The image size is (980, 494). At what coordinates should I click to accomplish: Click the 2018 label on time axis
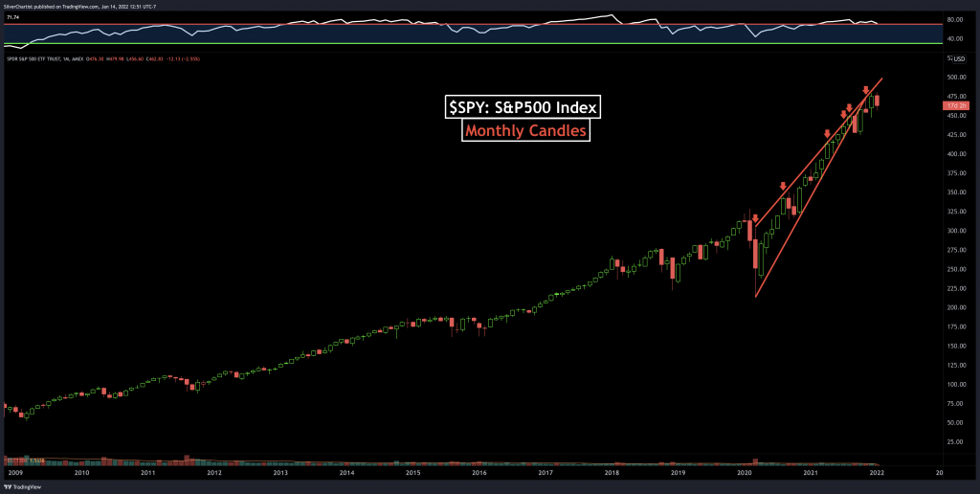coord(612,473)
